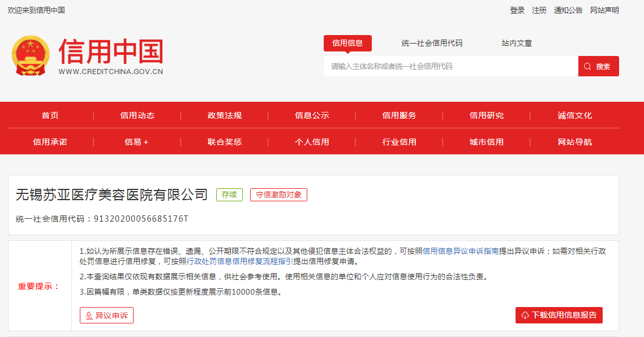This screenshot has width=644, height=337.
Task: Open 信易+ navigation item
Action: (136, 142)
